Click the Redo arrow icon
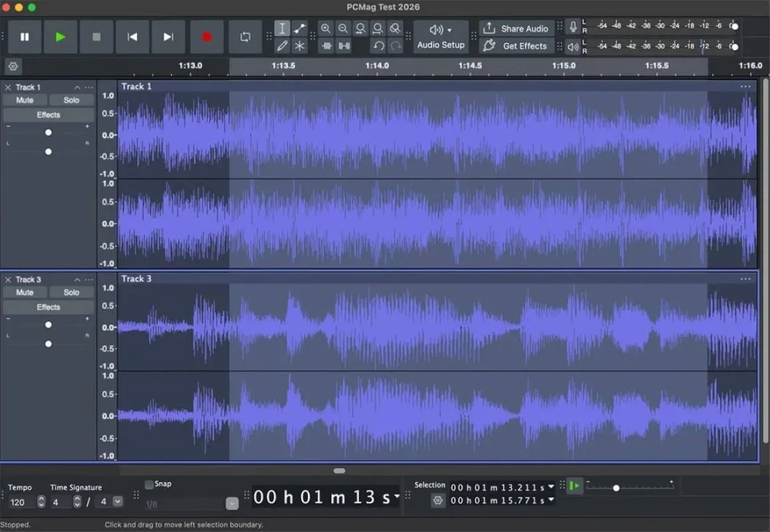The width and height of the screenshot is (770, 532). pyautogui.click(x=395, y=46)
